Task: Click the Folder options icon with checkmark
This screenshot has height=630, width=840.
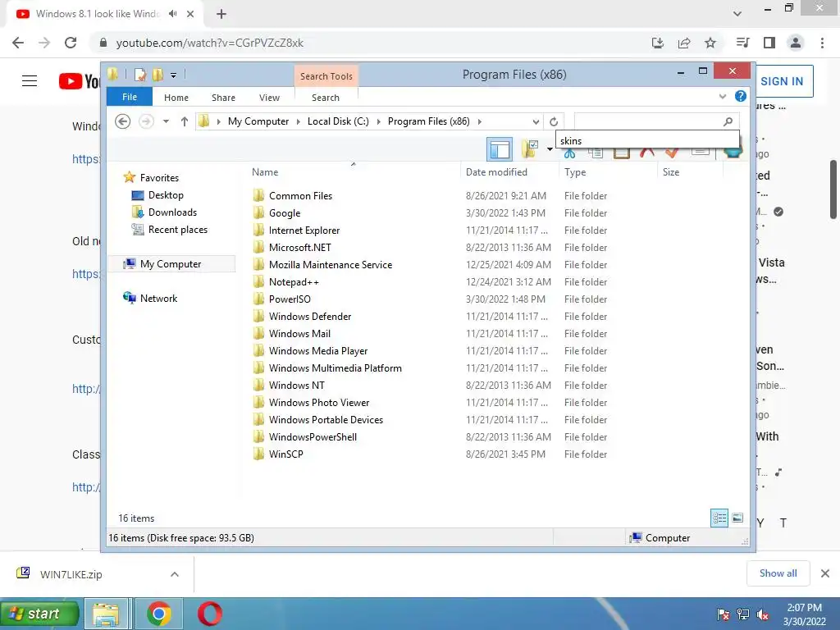Action: pos(531,149)
